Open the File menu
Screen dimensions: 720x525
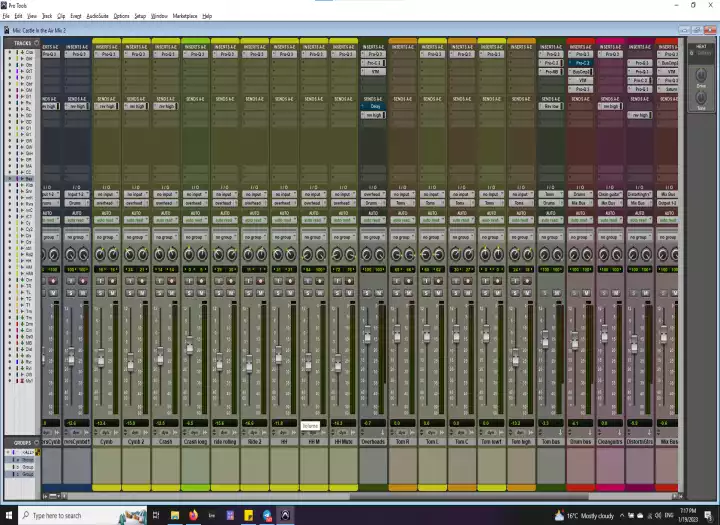[x=6, y=16]
